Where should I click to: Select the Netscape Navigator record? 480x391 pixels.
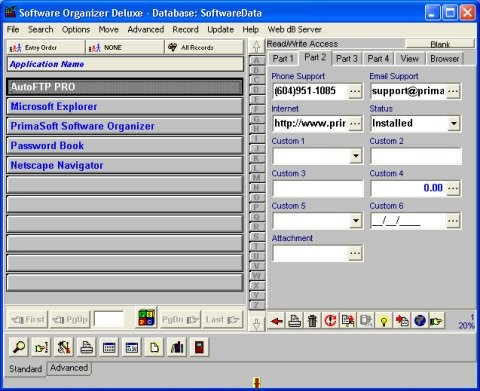click(125, 165)
